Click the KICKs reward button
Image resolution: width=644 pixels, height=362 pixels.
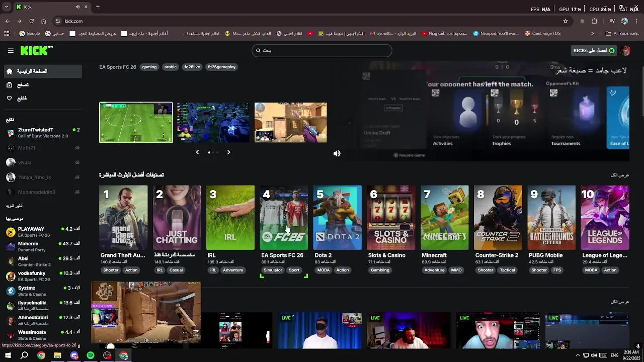click(594, 51)
